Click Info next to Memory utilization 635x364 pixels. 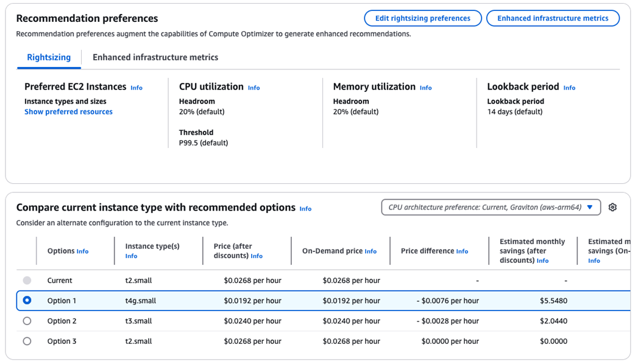pyautogui.click(x=425, y=88)
